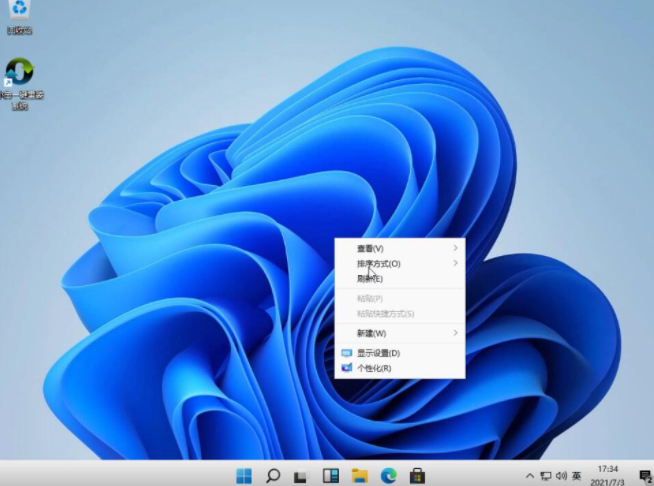This screenshot has height=486, width=654.
Task: Expand submenu arrow beside 新建(W)
Action: click(x=455, y=333)
